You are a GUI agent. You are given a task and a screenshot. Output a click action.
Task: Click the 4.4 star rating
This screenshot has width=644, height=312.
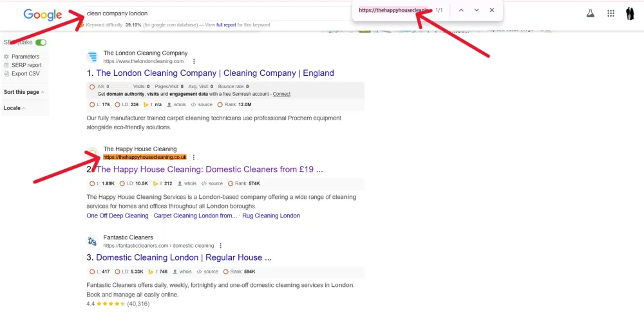[110, 304]
